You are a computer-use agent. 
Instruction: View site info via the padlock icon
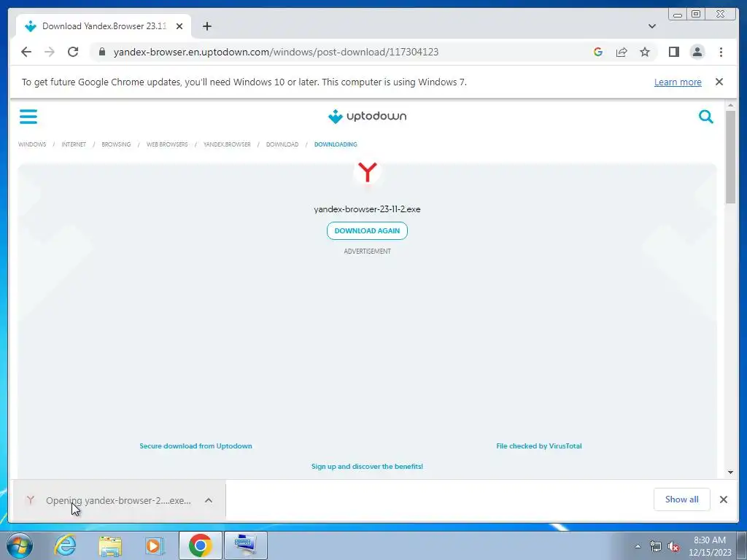(102, 52)
